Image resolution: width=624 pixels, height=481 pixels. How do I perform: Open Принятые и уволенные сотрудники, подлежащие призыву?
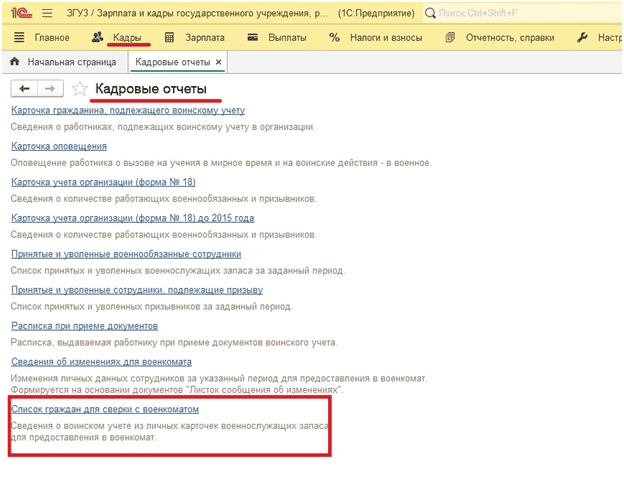coord(137,290)
